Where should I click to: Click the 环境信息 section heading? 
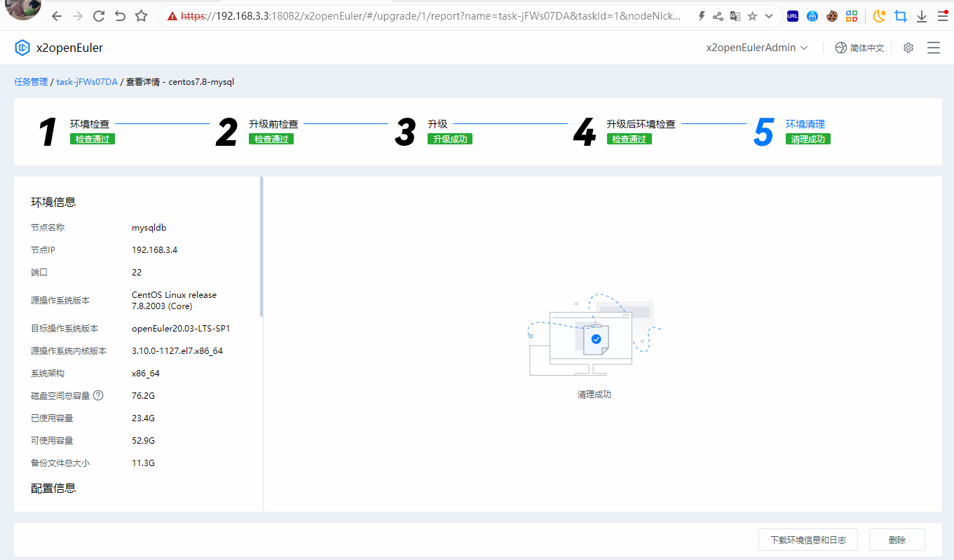[53, 202]
